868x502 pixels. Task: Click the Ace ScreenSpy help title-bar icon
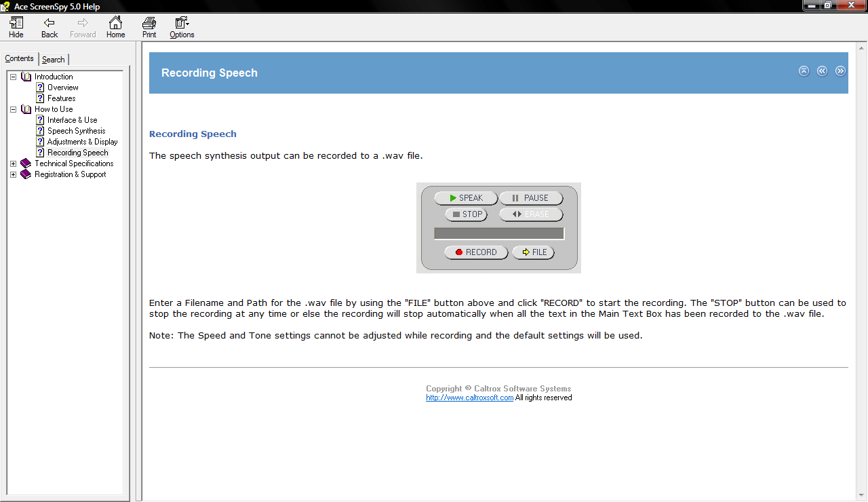(6, 6)
